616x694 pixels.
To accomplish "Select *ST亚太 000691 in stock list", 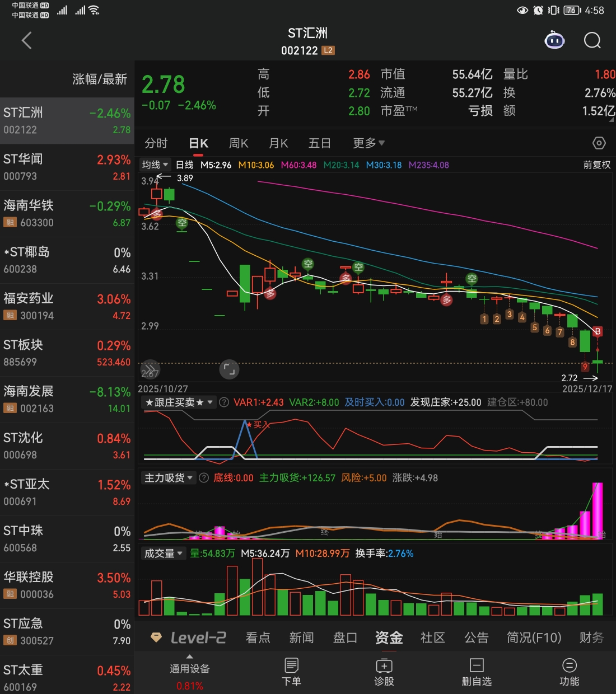I will (x=67, y=493).
